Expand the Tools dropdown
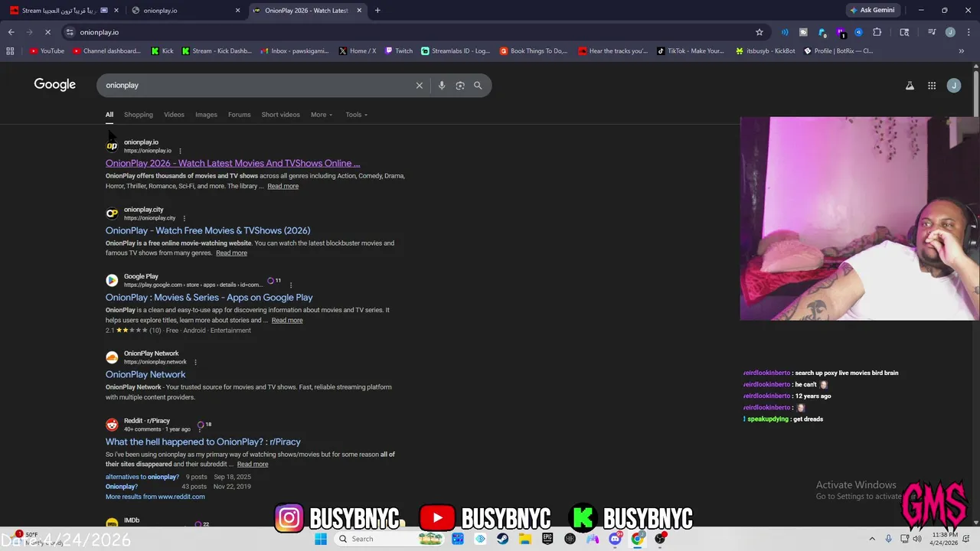980x551 pixels. pos(356,115)
